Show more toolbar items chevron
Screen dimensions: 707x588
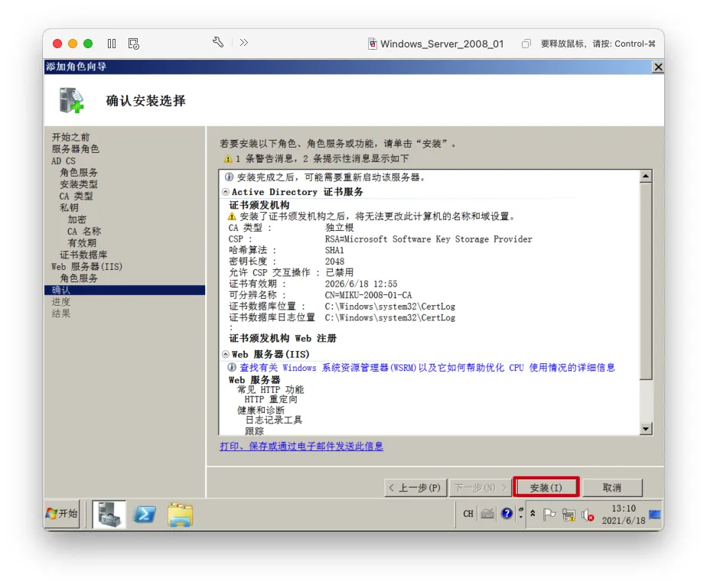coord(244,42)
